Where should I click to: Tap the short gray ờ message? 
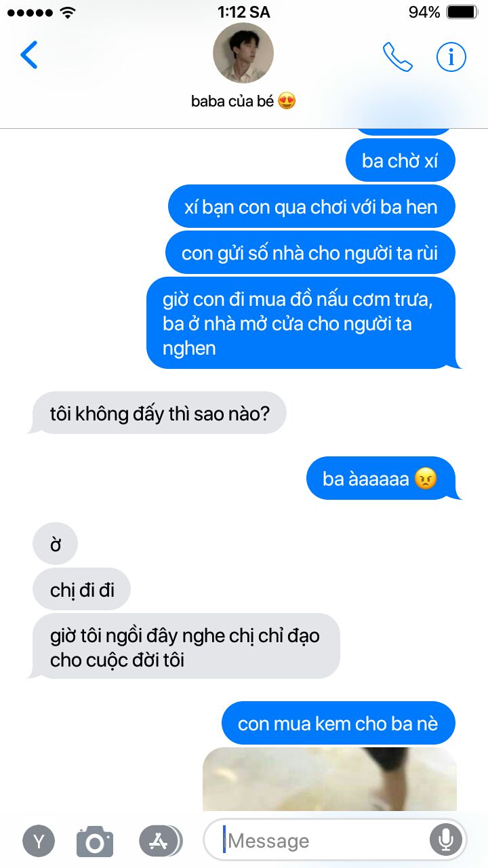coord(56,544)
